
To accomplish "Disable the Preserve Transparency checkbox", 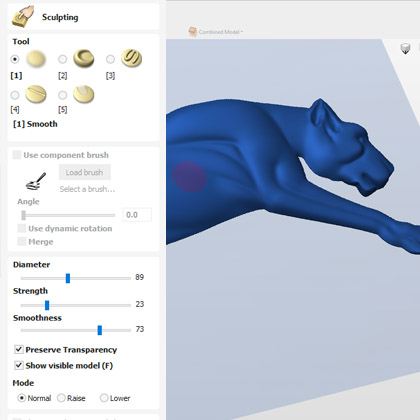I will (19, 349).
